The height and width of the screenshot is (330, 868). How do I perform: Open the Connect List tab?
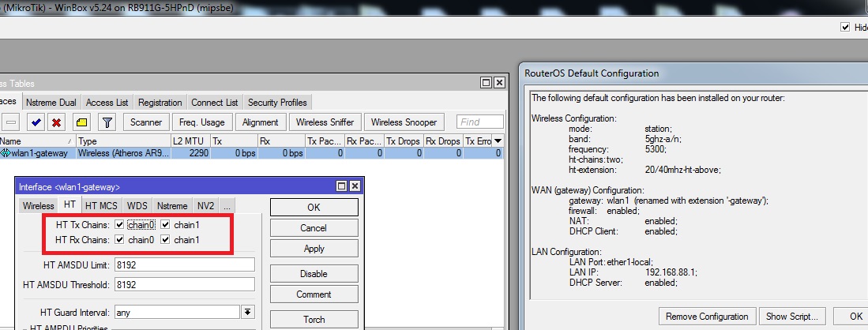coord(215,103)
